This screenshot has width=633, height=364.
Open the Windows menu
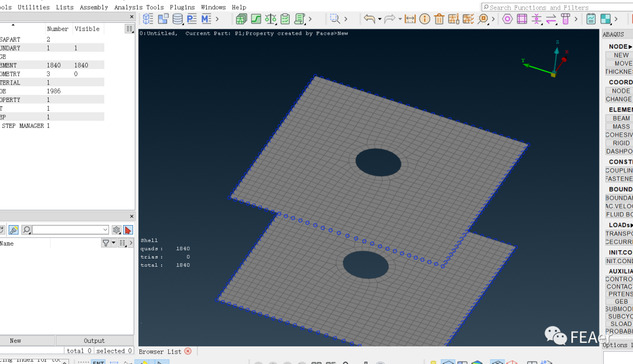pos(213,7)
